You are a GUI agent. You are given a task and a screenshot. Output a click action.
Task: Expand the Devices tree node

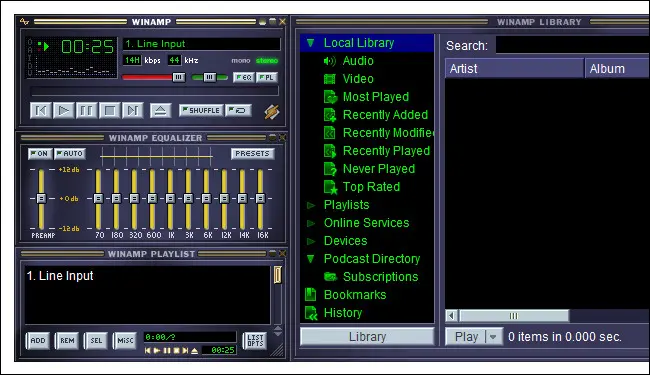[x=310, y=241]
